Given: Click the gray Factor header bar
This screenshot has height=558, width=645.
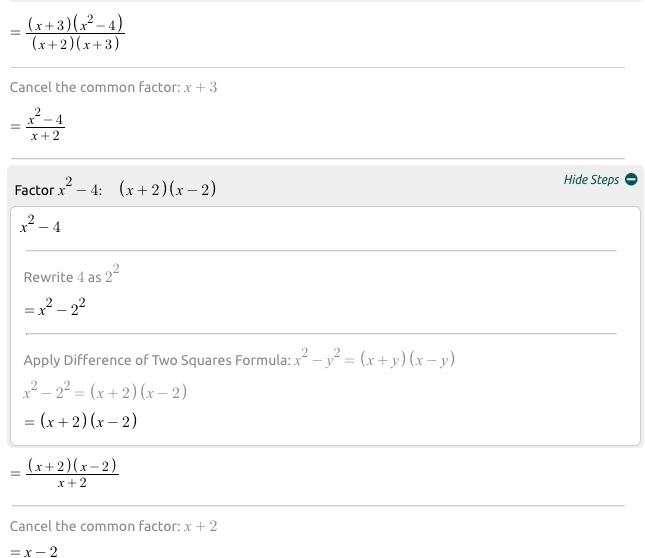Looking at the screenshot, I should pos(325,186).
